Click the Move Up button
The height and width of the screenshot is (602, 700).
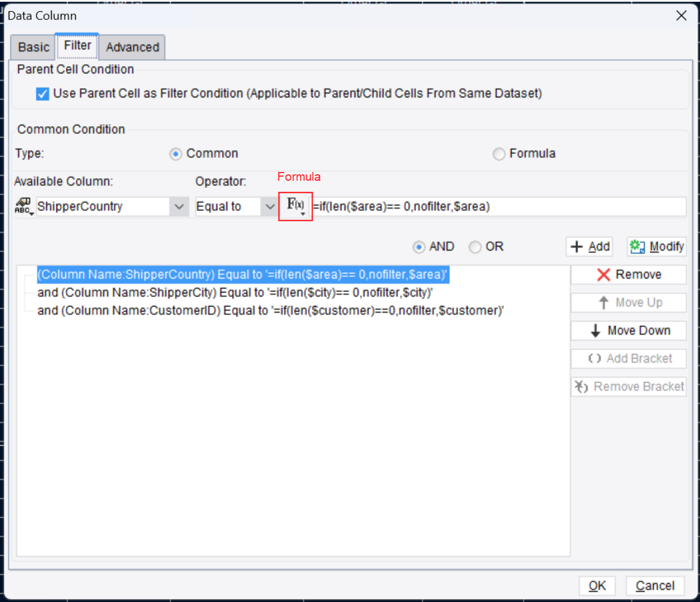click(x=629, y=303)
